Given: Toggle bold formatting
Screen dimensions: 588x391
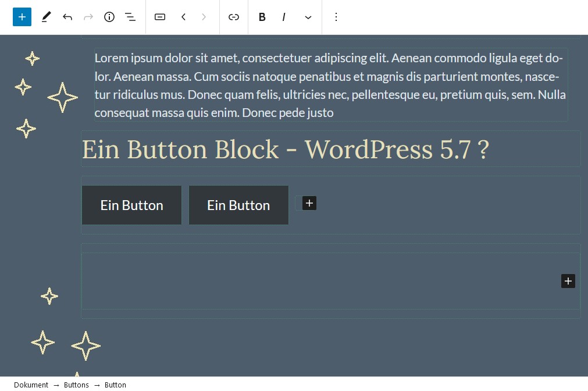Looking at the screenshot, I should tap(262, 17).
